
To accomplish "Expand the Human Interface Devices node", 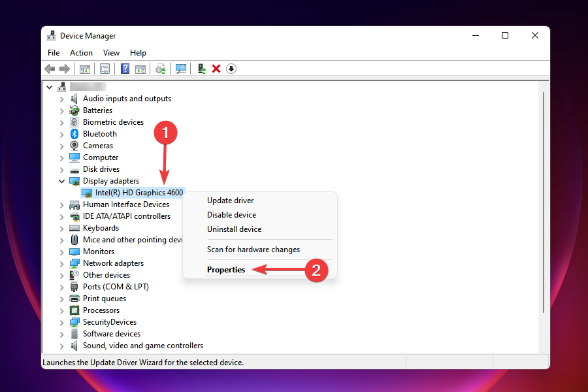I will tap(61, 204).
